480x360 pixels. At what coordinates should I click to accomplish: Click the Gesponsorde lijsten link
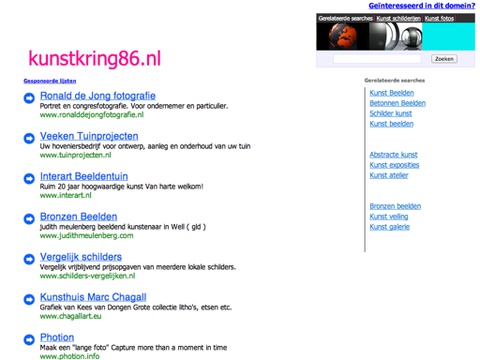(x=50, y=81)
